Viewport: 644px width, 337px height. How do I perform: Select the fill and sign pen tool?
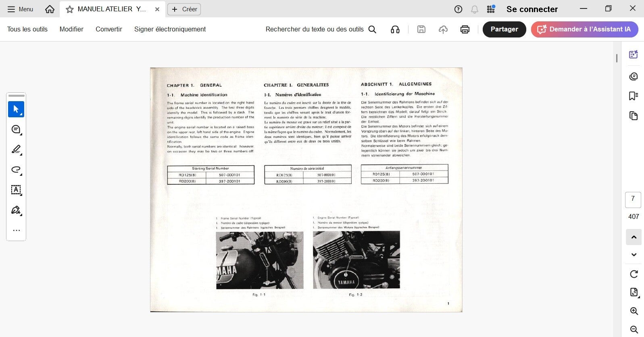(x=16, y=210)
